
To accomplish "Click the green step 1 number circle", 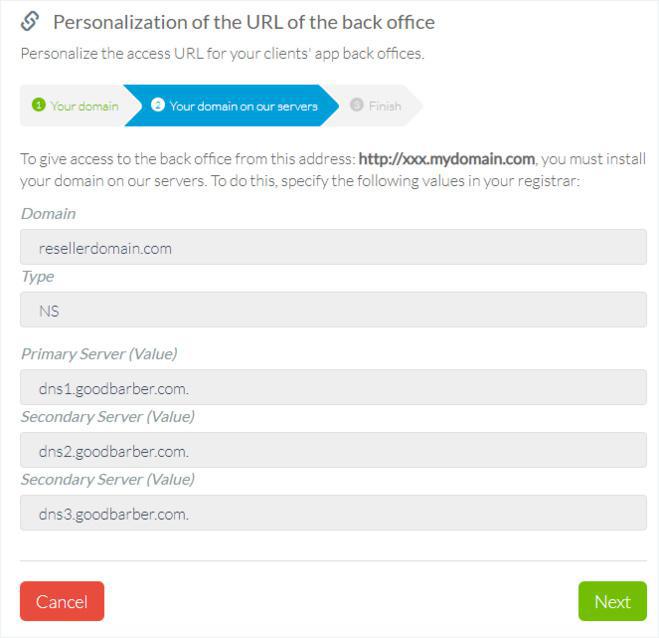I will pyautogui.click(x=38, y=105).
